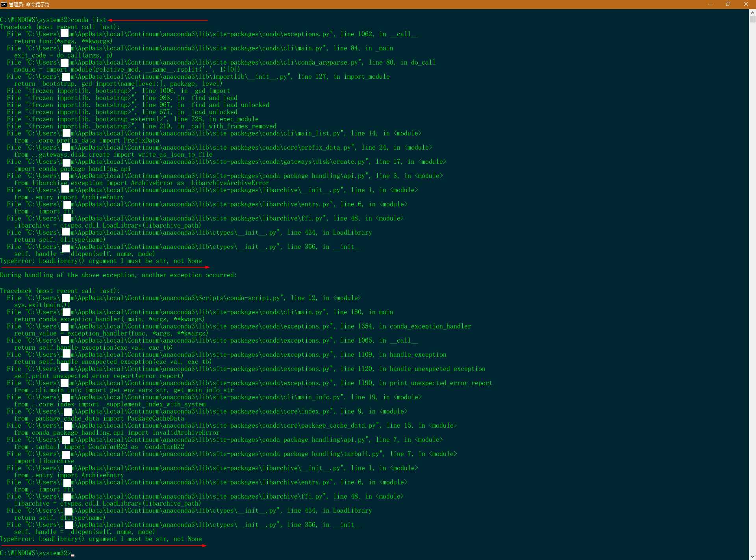The width and height of the screenshot is (756, 560).
Task: Click the 'import conda_package_handling.api' line
Action: [72, 169]
